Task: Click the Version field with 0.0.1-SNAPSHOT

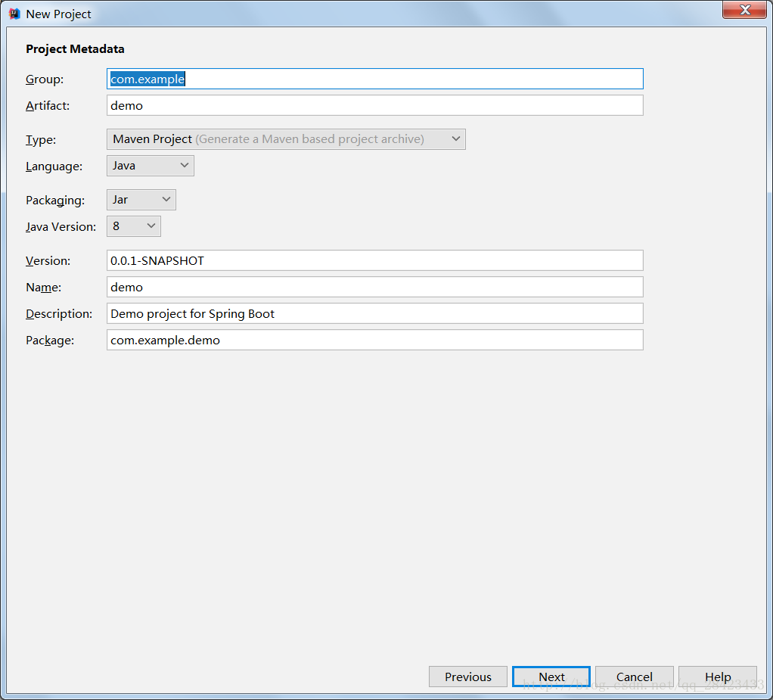Action: [374, 260]
